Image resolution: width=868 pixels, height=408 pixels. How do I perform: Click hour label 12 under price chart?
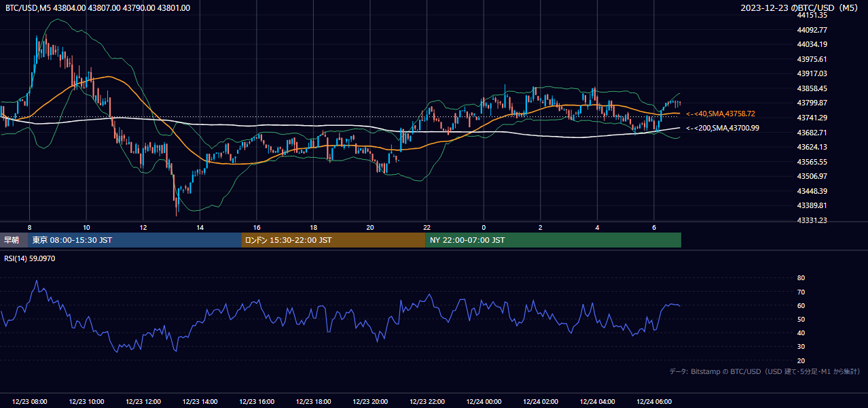[x=143, y=227]
